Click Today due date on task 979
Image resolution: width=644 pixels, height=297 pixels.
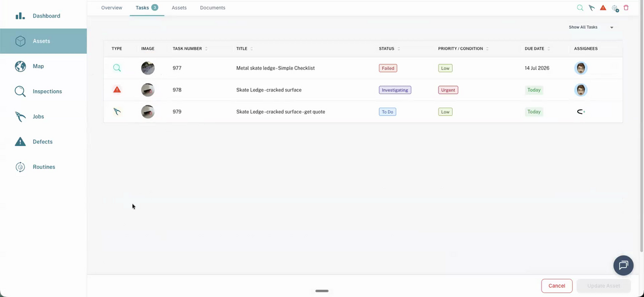534,112
